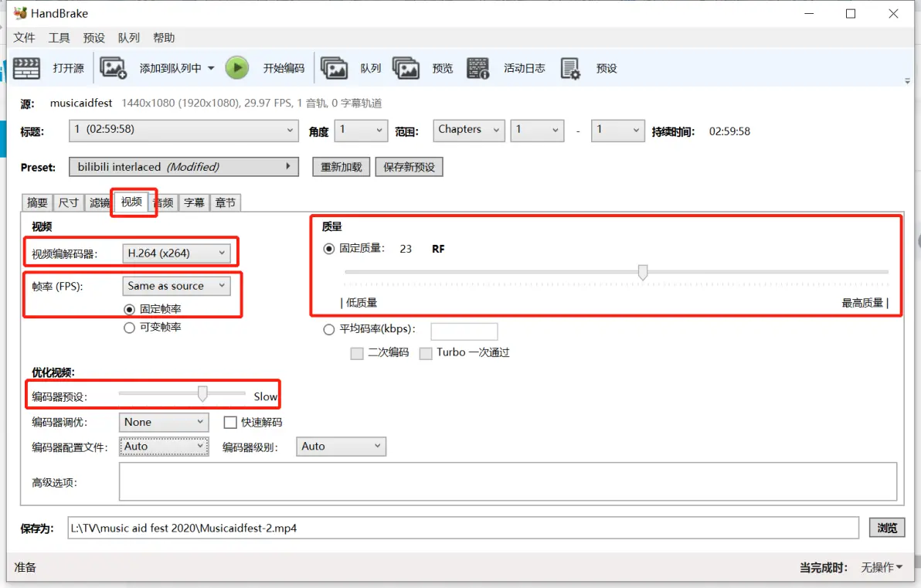Viewport: 921px width, 588px height.
Task: Open the 工具 menu
Action: [59, 38]
